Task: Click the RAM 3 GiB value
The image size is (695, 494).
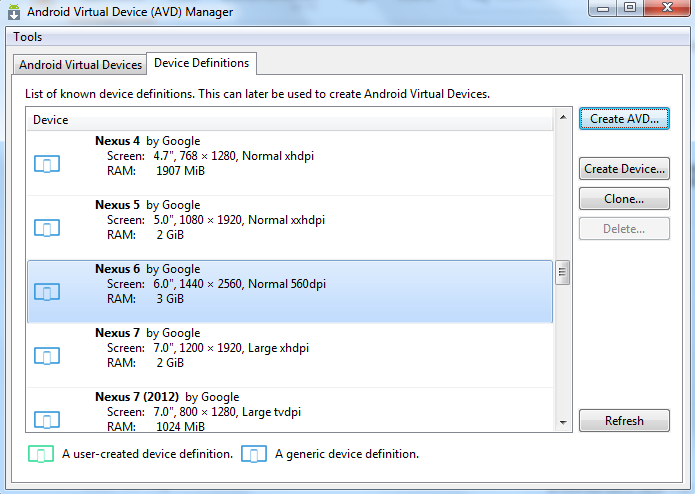Action: 170,299
